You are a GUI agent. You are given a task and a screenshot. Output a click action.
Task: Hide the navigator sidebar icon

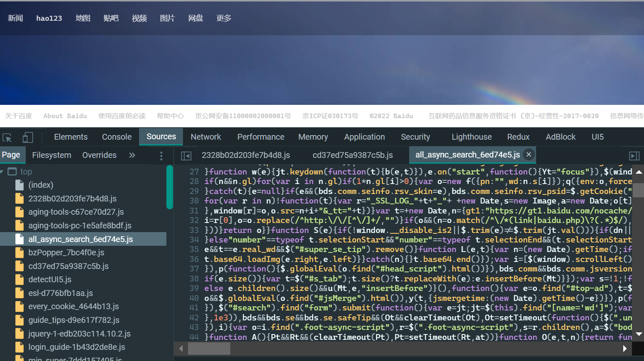(x=186, y=155)
